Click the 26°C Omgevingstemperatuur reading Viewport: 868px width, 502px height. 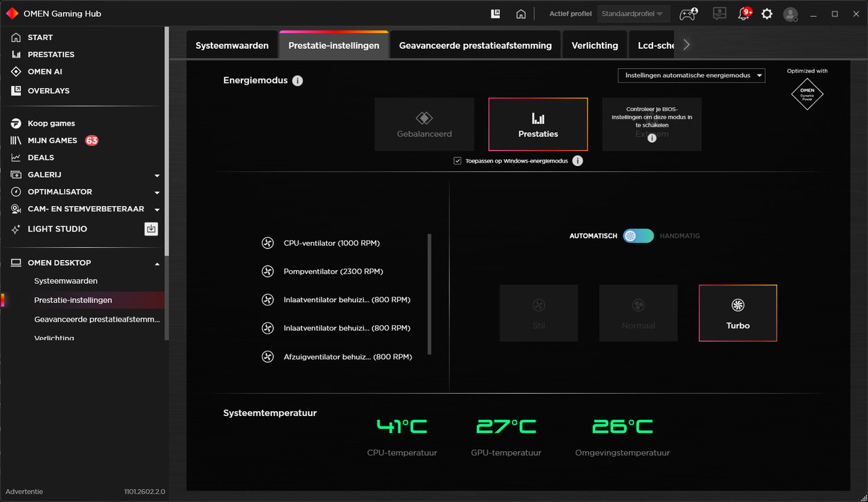pos(623,426)
